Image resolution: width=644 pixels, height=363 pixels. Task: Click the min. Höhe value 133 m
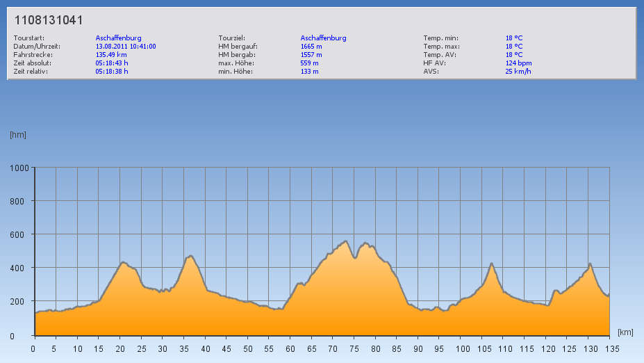point(310,72)
